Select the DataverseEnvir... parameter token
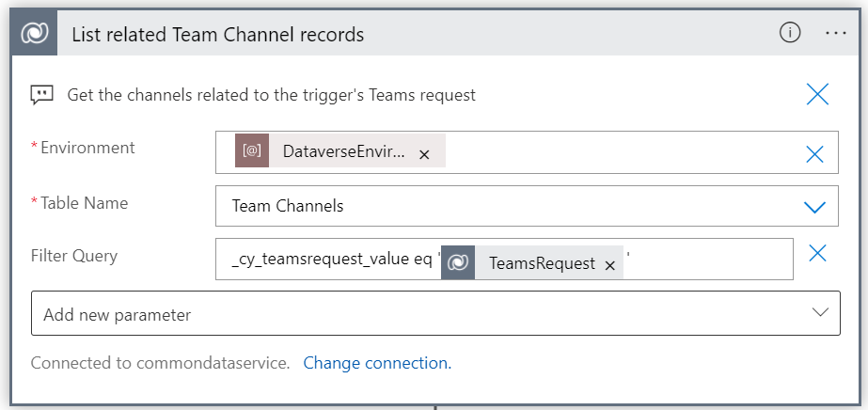Screen dimensions: 868x410 [x=339, y=150]
